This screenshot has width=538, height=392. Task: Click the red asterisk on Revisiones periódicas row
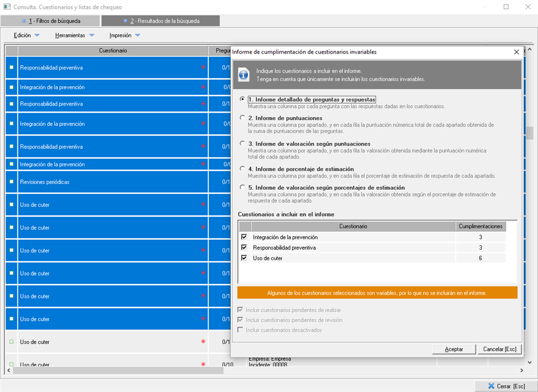203,183
